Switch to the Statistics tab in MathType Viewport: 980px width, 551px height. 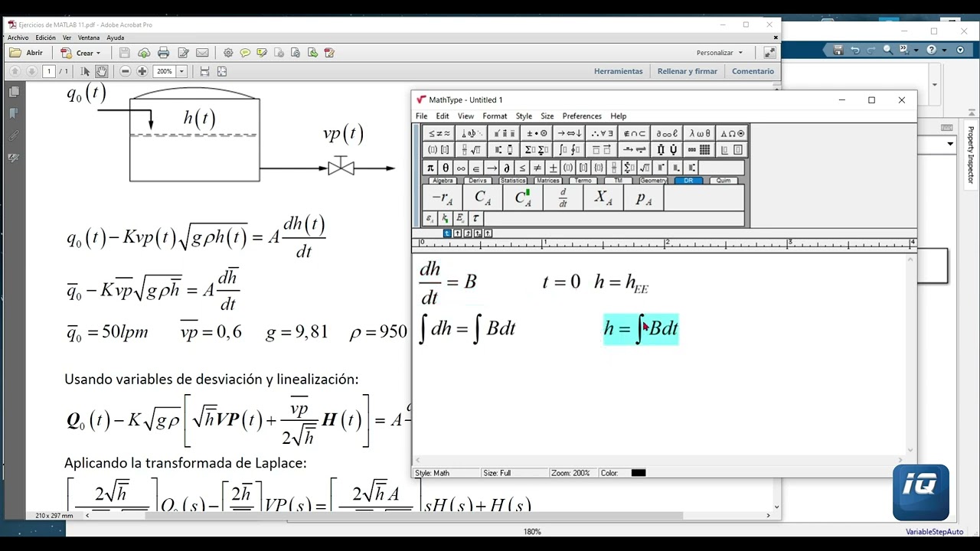513,181
